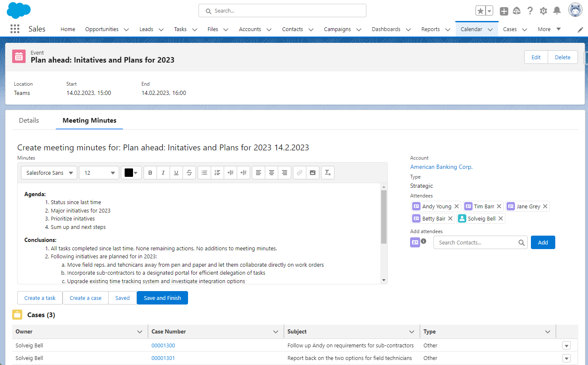Toggle underline formatting
This screenshot has width=588, height=365.
[176, 173]
